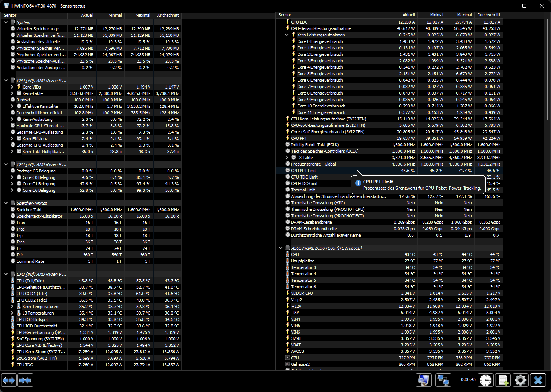The height and width of the screenshot is (392, 551).
Task: Expand the Core C0 Belegung row
Action: pyautogui.click(x=12, y=177)
